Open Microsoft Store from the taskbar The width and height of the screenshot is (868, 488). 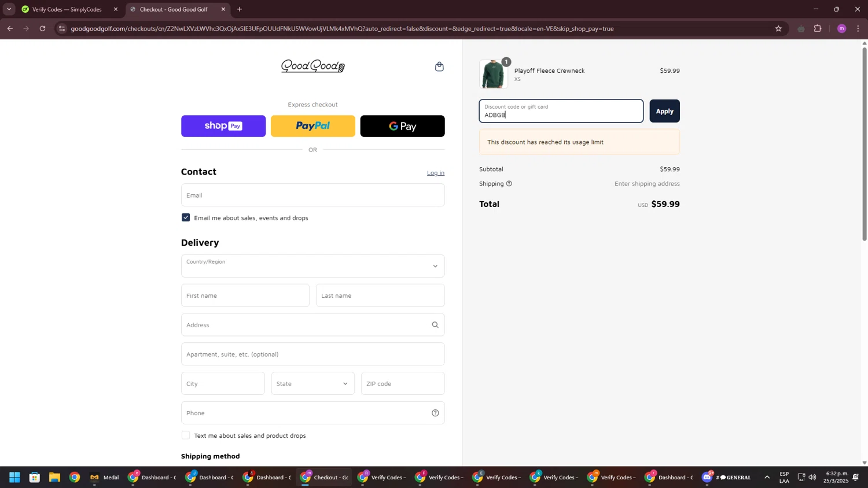point(35,478)
